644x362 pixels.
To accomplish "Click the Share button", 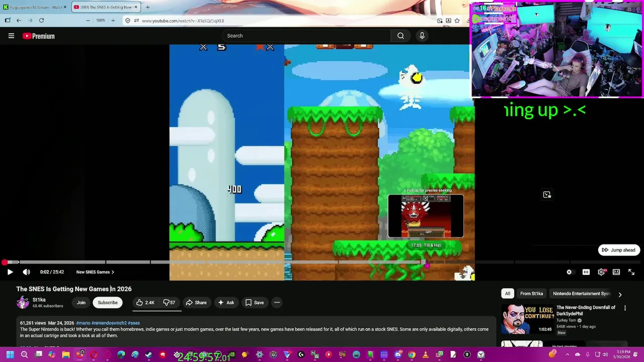I will pyautogui.click(x=196, y=303).
